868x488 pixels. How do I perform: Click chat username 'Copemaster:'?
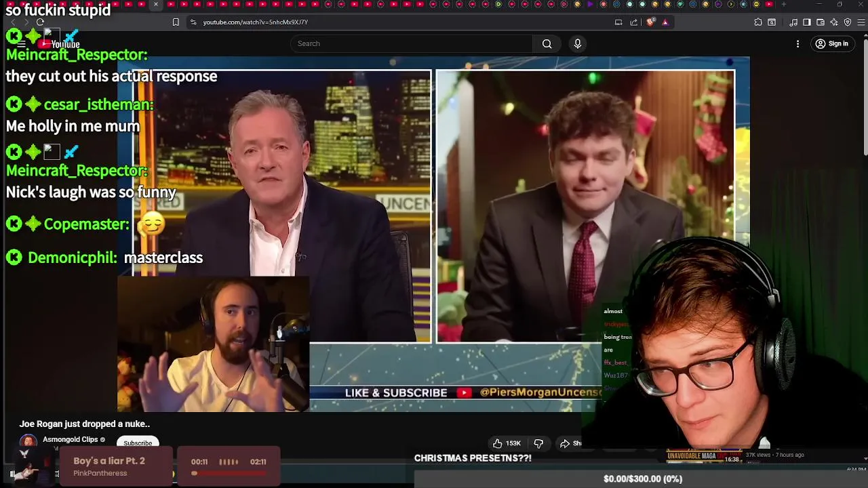click(x=86, y=224)
